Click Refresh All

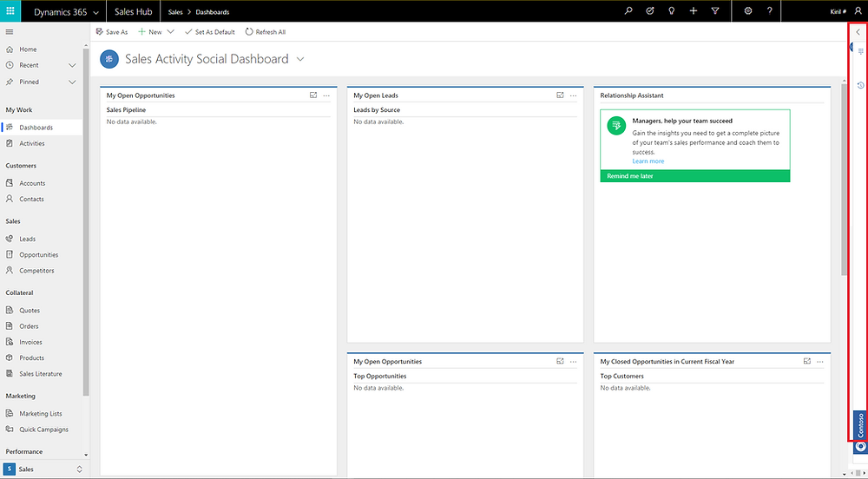(x=265, y=32)
